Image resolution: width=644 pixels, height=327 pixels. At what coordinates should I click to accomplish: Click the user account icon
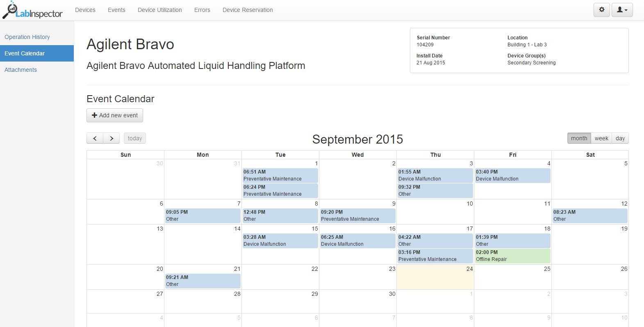click(x=619, y=9)
